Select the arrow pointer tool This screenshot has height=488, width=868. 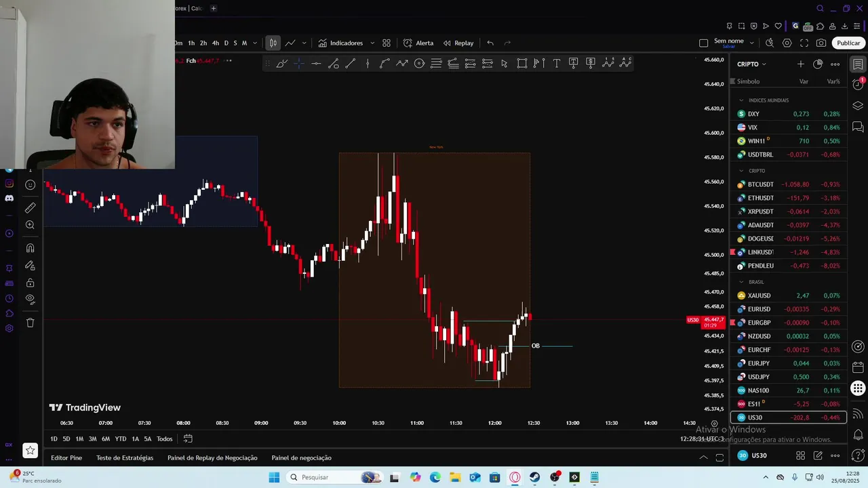pyautogui.click(x=505, y=63)
